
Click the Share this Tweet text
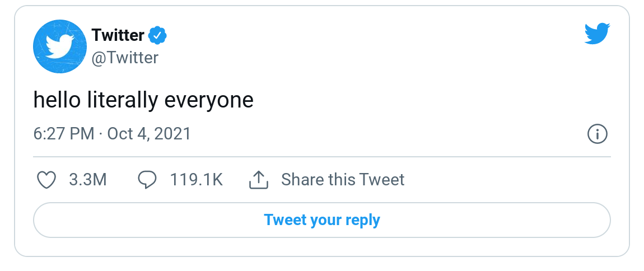tap(343, 180)
